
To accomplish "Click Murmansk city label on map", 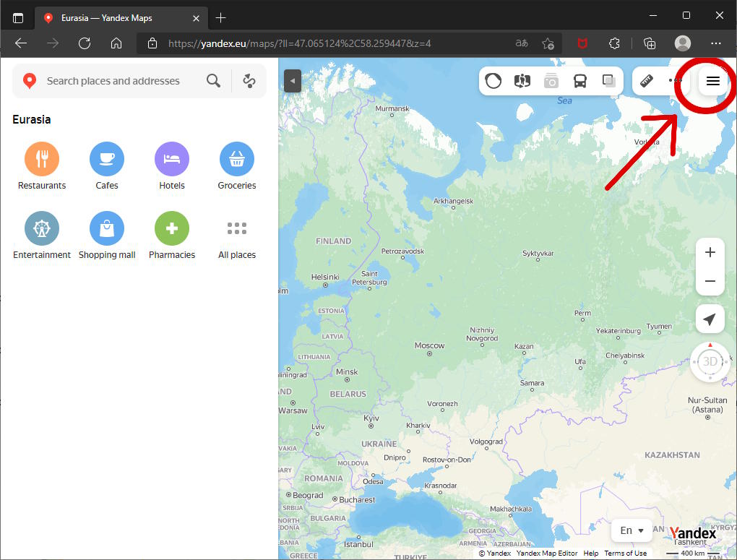I will [x=392, y=108].
